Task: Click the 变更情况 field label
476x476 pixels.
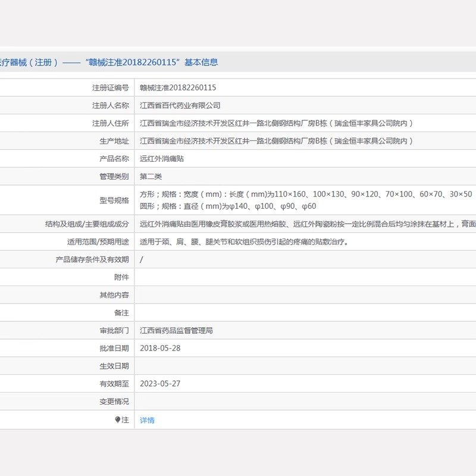Action: pos(114,401)
